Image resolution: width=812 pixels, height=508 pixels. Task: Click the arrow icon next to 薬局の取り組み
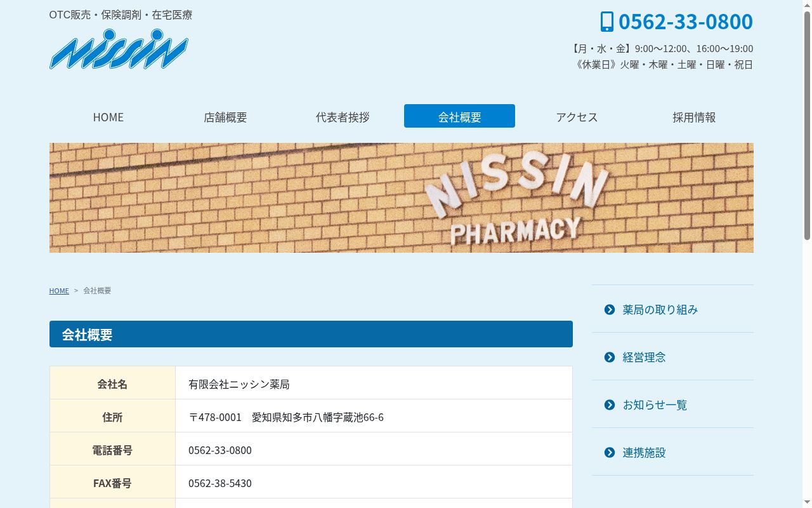pos(610,309)
